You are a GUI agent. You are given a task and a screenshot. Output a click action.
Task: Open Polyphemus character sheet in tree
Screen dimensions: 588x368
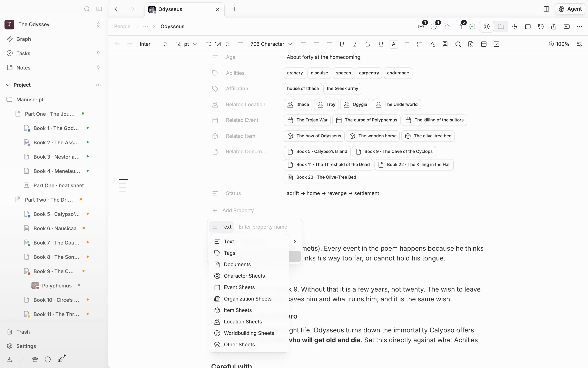pos(57,285)
